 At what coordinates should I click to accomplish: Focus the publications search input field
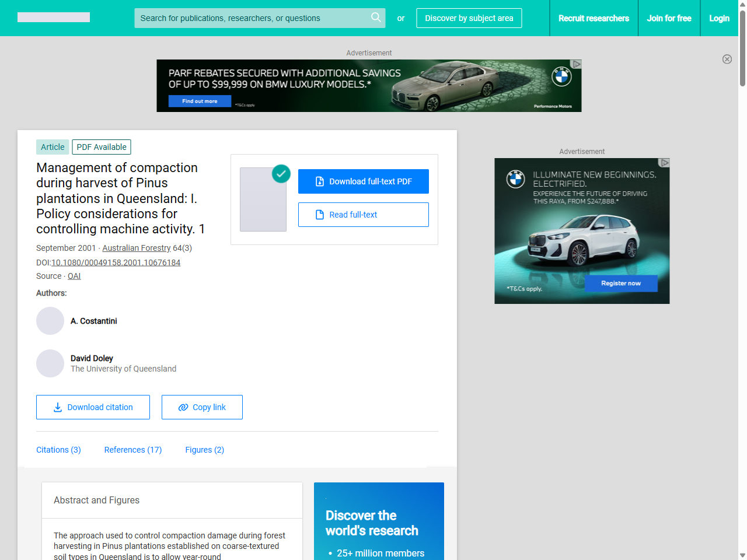[251, 18]
